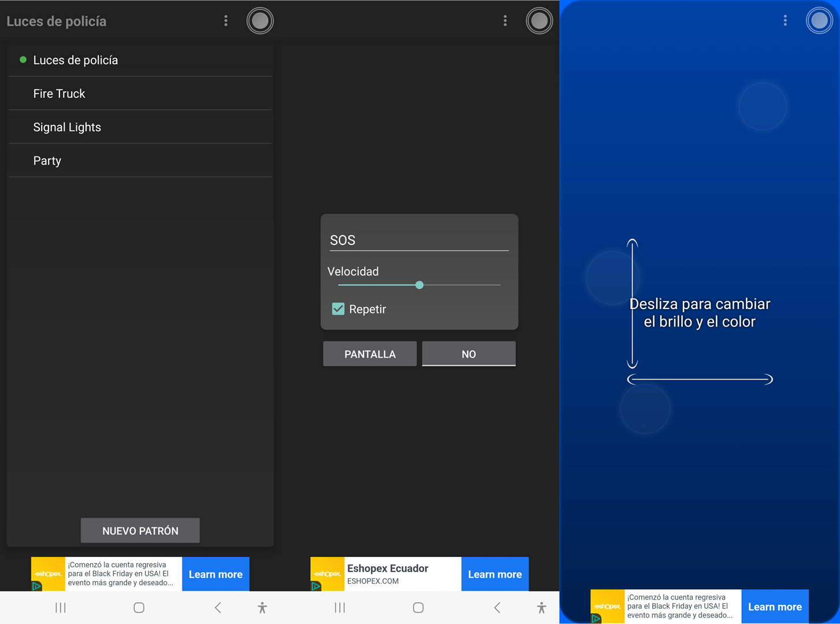Tap round light button on pattern list screen
The image size is (840, 624).
pyautogui.click(x=260, y=21)
